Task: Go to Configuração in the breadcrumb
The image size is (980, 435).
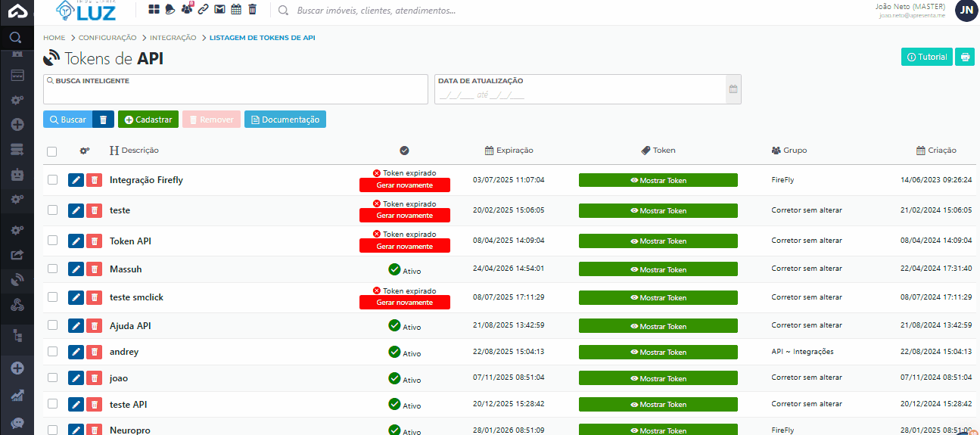Action: point(107,37)
